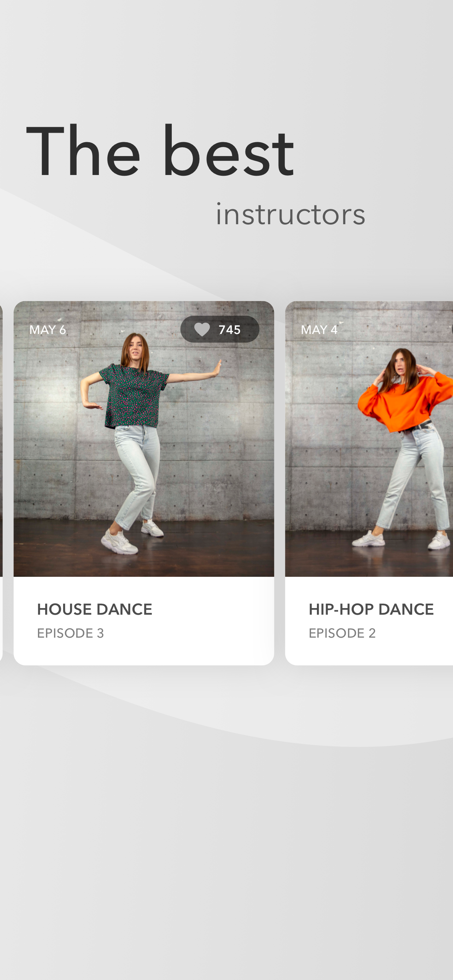Select the MAY 4 date label
This screenshot has height=980, width=453.
(x=319, y=330)
